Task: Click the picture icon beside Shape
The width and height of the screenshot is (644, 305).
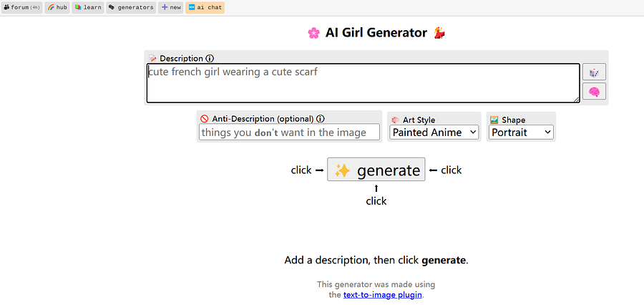Action: point(494,120)
